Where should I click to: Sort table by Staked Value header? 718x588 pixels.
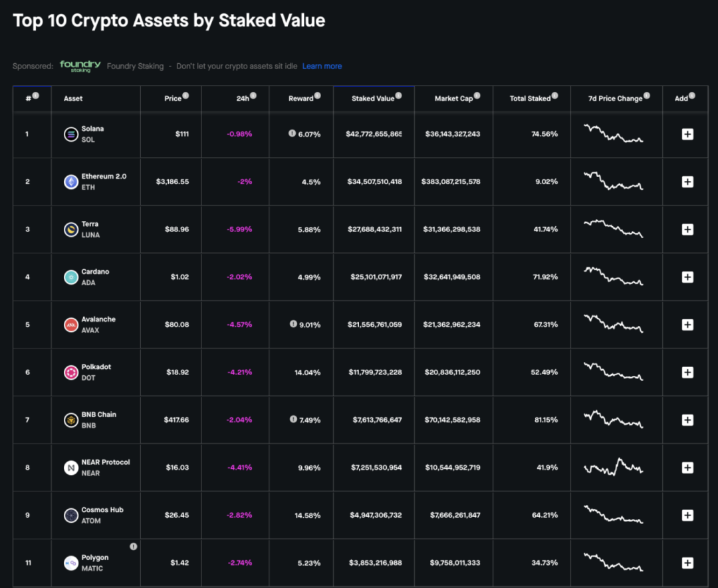click(x=373, y=98)
